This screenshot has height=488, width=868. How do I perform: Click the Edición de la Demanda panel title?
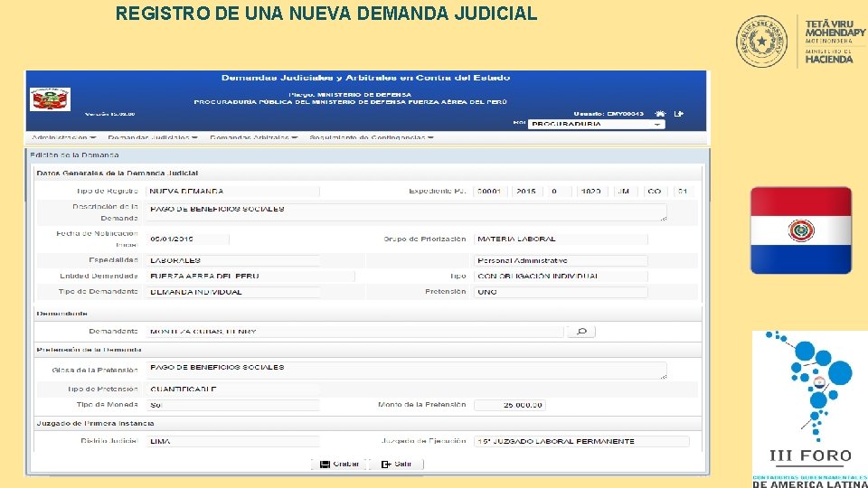(x=74, y=155)
